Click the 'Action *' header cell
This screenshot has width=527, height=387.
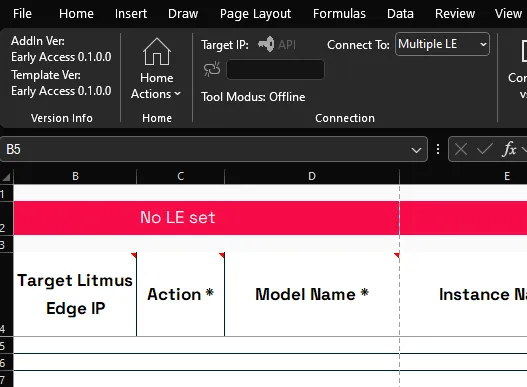[x=180, y=294]
